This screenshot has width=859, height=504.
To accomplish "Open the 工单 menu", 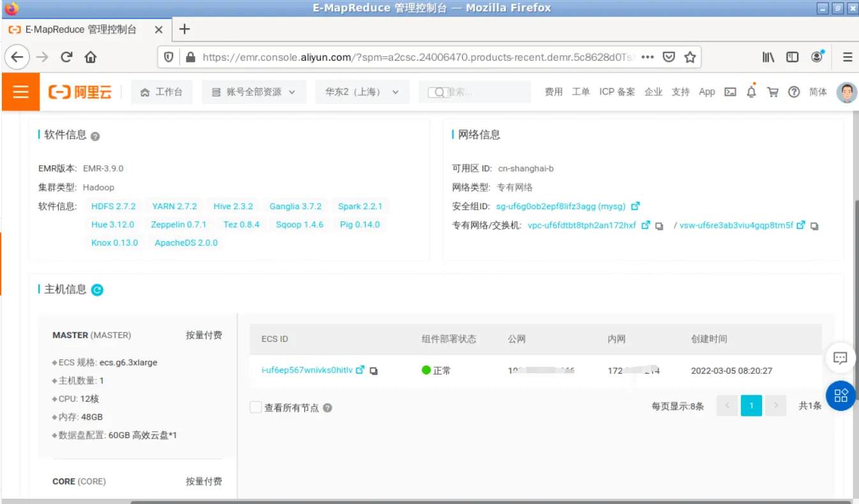I will pyautogui.click(x=581, y=92).
